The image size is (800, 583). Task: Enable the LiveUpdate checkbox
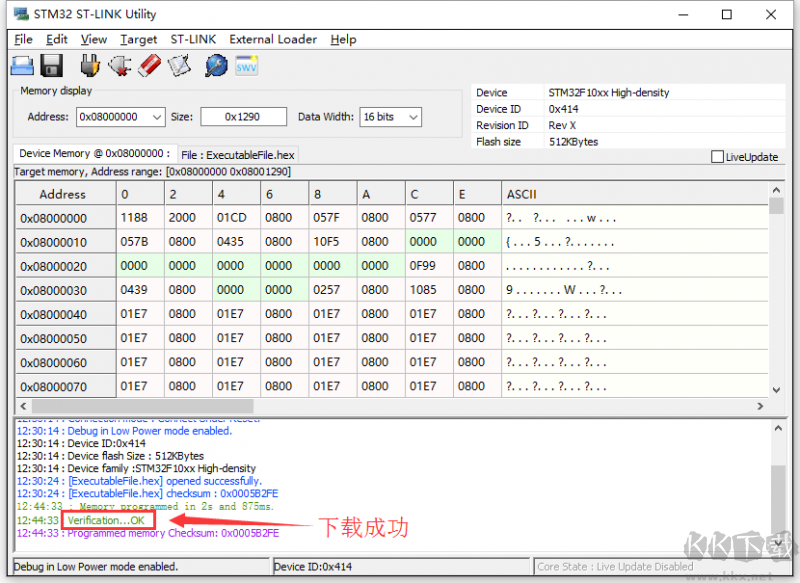click(x=717, y=157)
